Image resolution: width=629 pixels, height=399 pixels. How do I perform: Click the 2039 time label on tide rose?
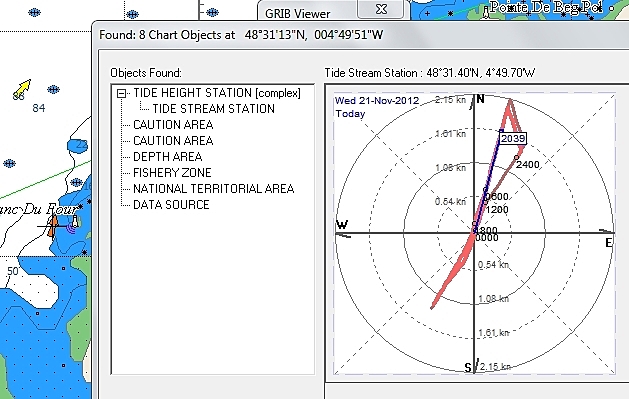[513, 139]
